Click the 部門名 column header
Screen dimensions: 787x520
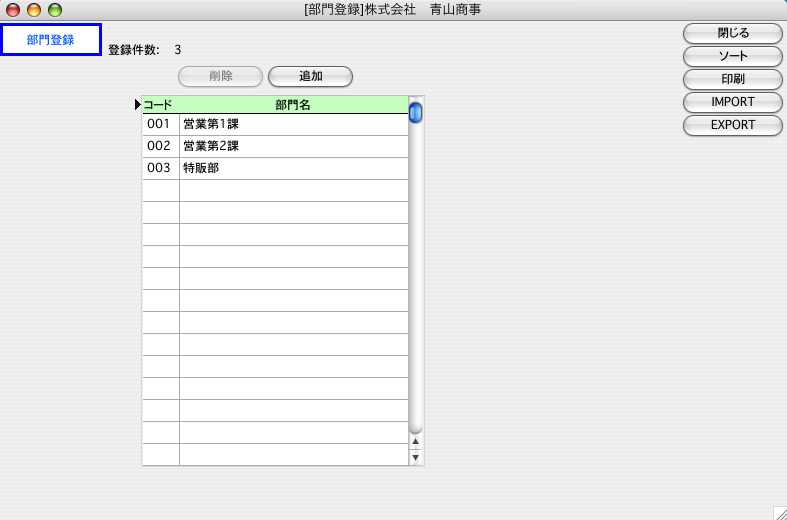pos(293,104)
